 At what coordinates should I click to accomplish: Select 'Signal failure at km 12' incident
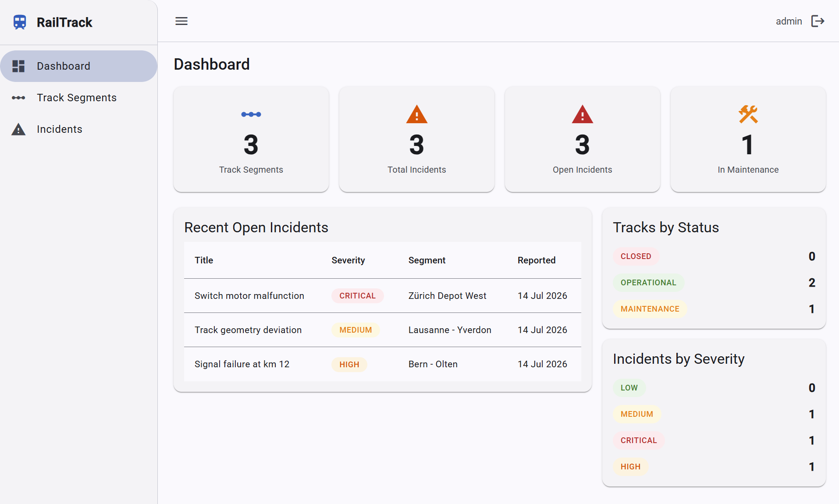[x=383, y=364]
